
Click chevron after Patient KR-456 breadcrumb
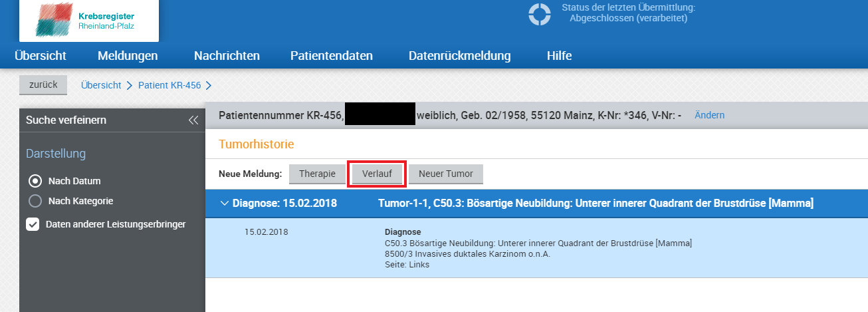[x=209, y=85]
